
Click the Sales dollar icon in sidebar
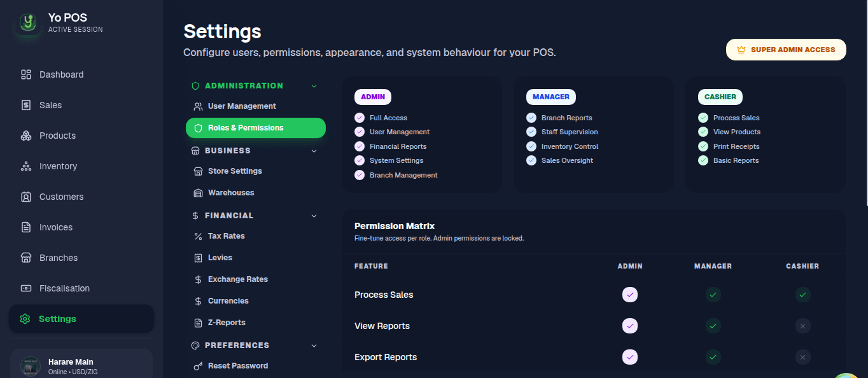[x=26, y=105]
